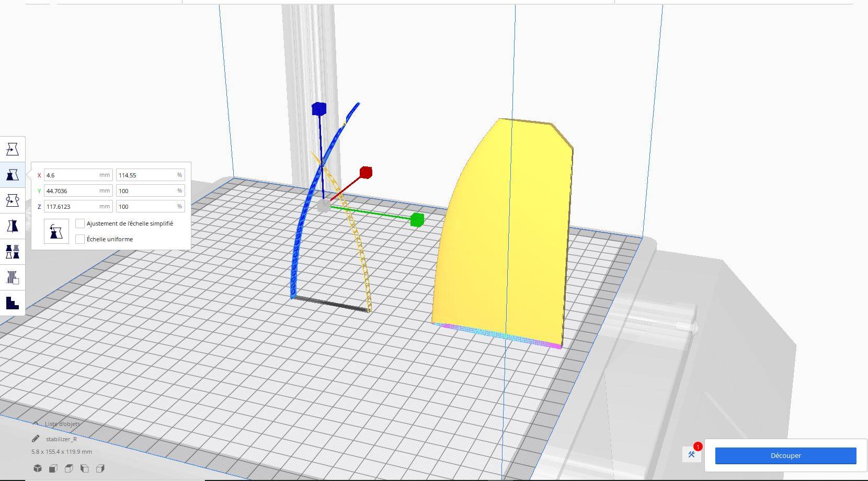Switch to front view icon
The image size is (868, 481).
tap(53, 468)
